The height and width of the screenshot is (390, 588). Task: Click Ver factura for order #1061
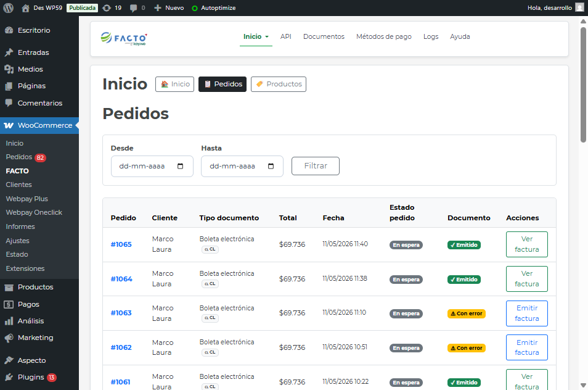pyautogui.click(x=526, y=380)
